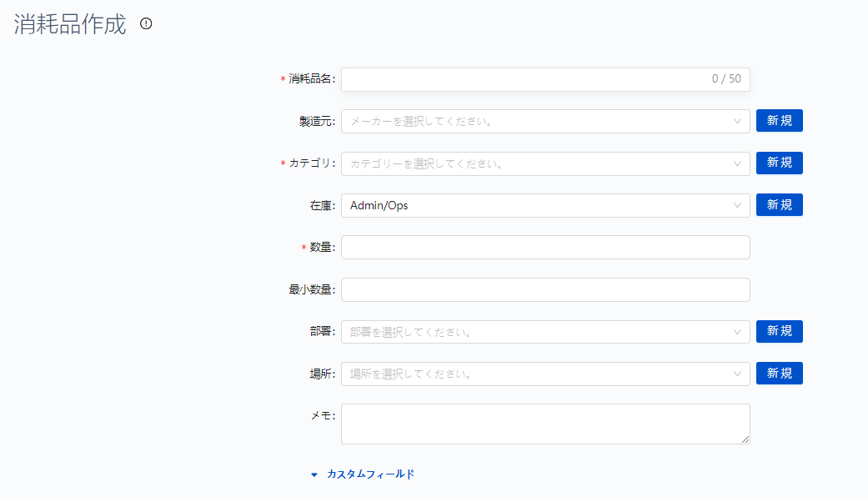Open the 部署 department picker
868x497 pixels.
point(542,331)
